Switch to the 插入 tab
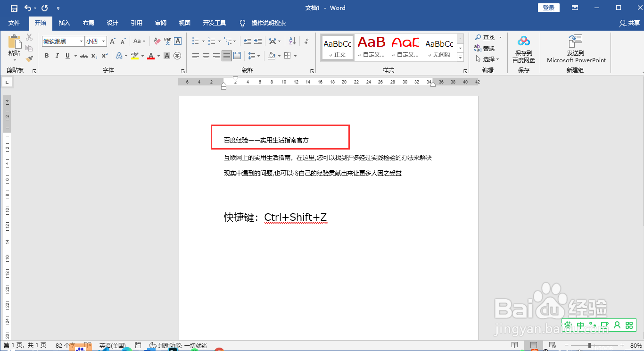This screenshot has height=351, width=644. tap(65, 23)
